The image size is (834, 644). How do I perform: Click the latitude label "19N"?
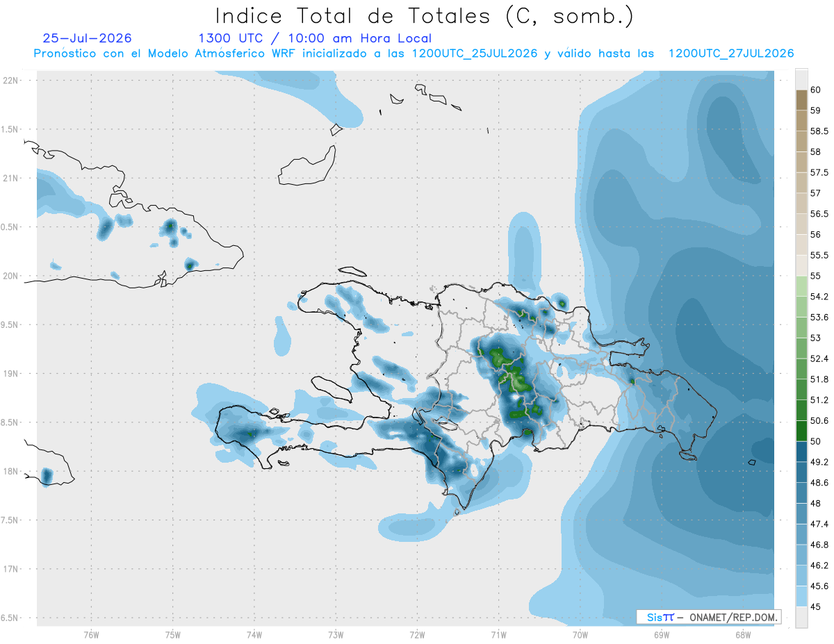click(11, 374)
